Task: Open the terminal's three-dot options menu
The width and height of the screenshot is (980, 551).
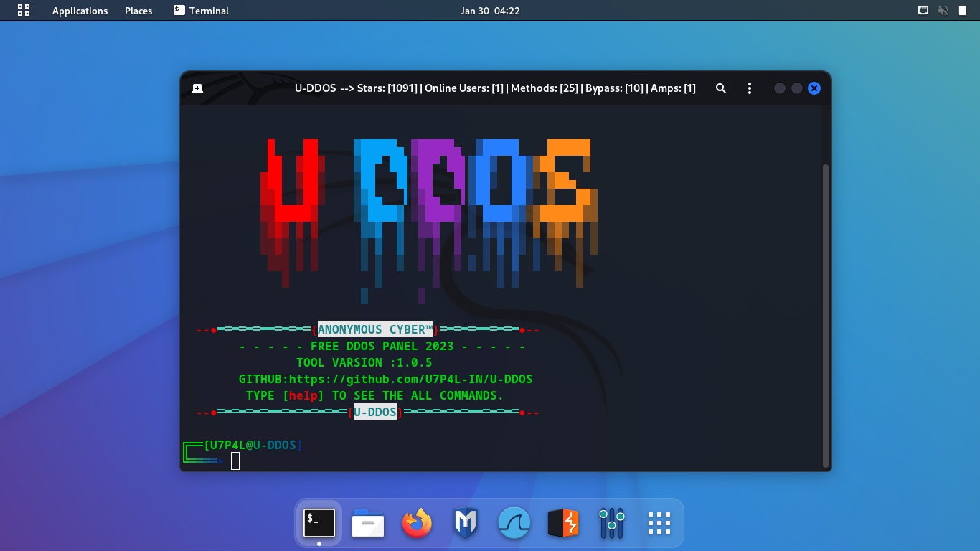Action: (750, 88)
